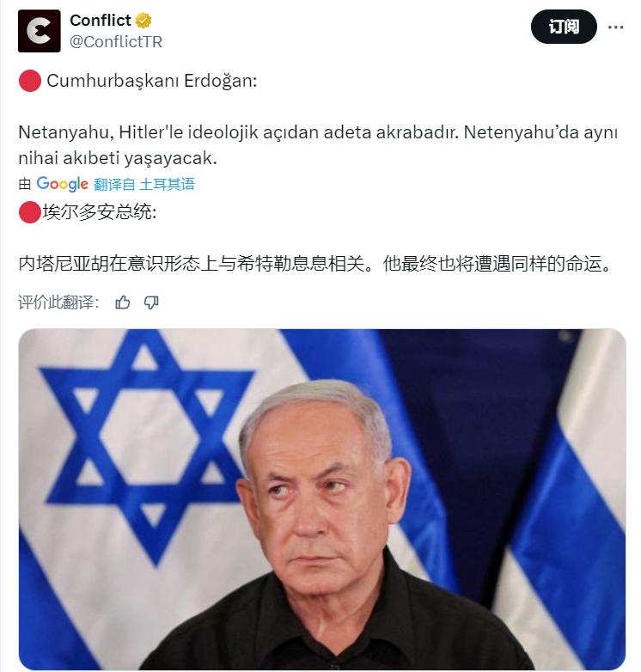Click red circle emoji before 埃尔多安总统
This screenshot has height=672, width=641.
(29, 212)
